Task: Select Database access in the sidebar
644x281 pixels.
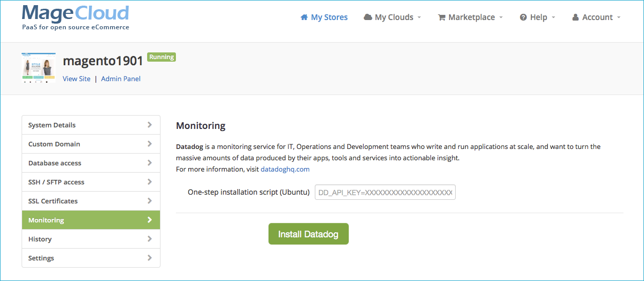Action: pos(91,163)
